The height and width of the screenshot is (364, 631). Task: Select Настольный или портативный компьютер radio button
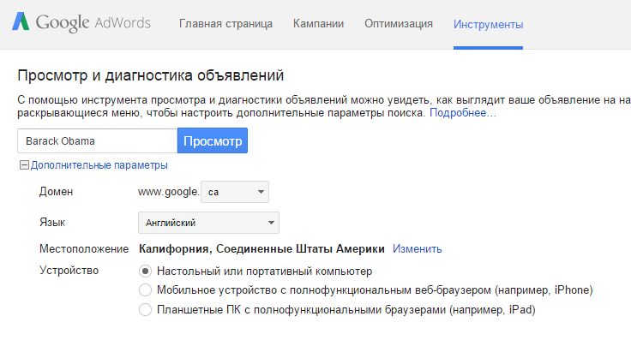pos(145,272)
